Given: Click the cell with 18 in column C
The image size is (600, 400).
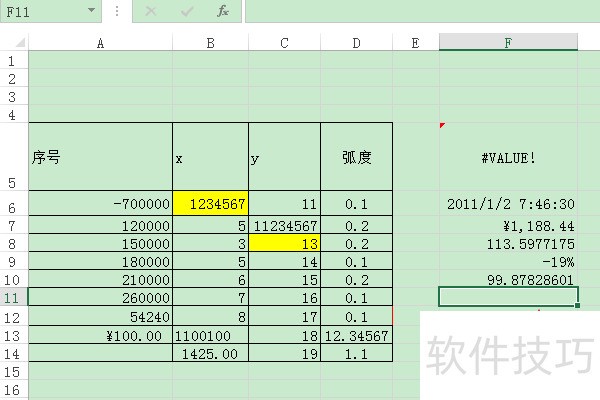Looking at the screenshot, I should (284, 335).
